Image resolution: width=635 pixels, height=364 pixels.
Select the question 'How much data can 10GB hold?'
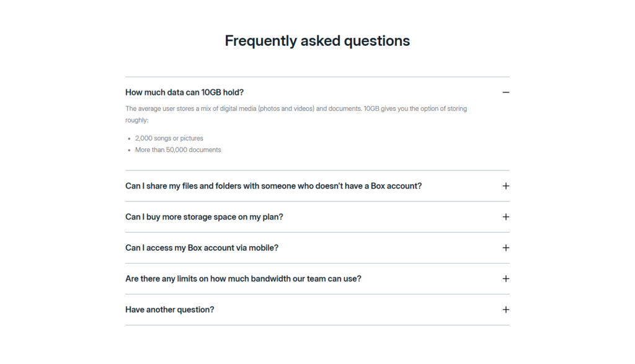184,92
